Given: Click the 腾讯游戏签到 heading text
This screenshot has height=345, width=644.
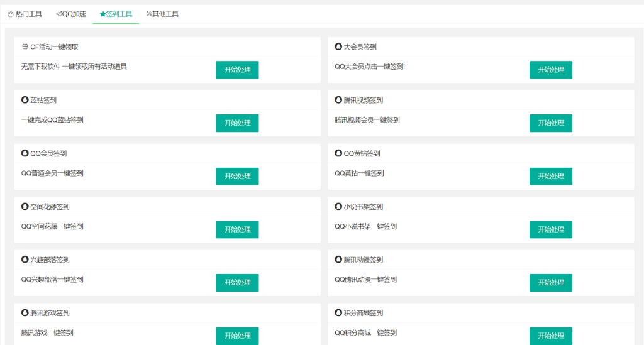Looking at the screenshot, I should coord(50,313).
